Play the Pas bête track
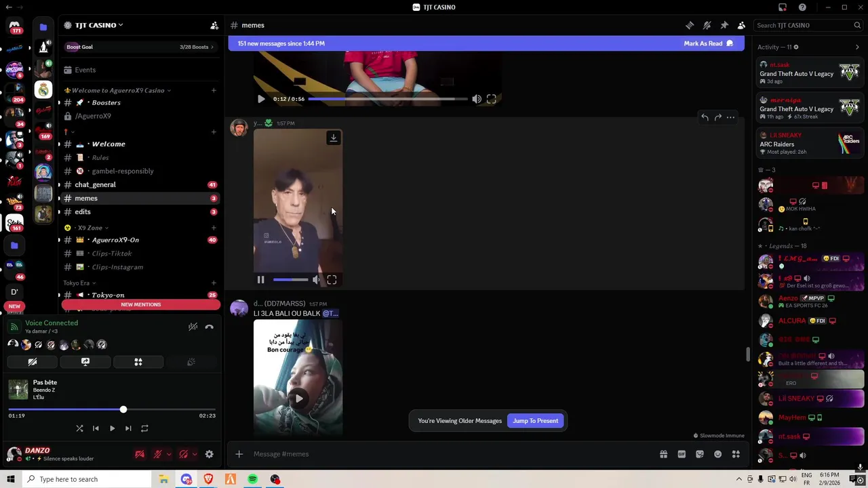 112,428
